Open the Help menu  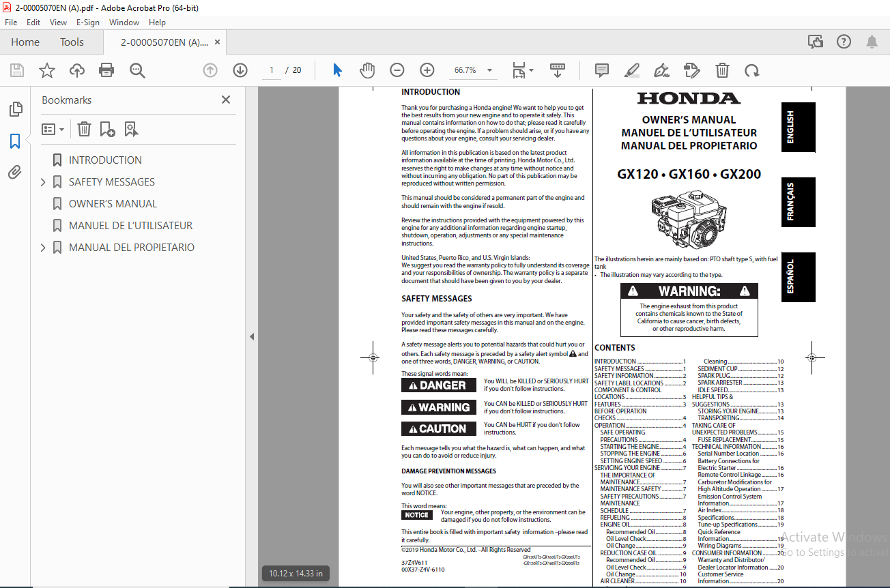157,23
